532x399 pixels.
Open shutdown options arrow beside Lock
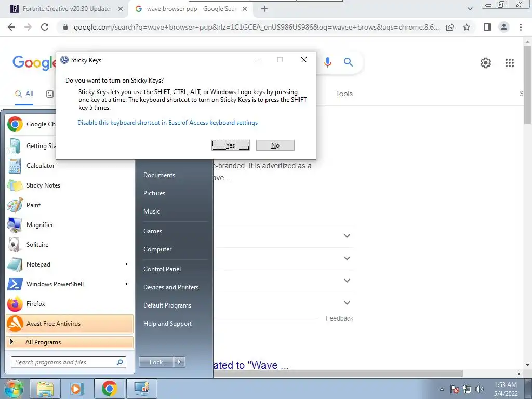click(x=179, y=362)
